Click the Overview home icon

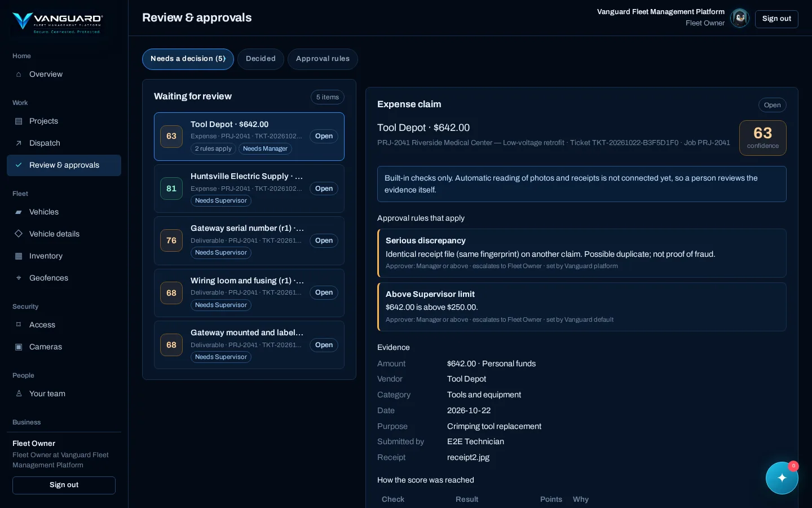tap(19, 75)
